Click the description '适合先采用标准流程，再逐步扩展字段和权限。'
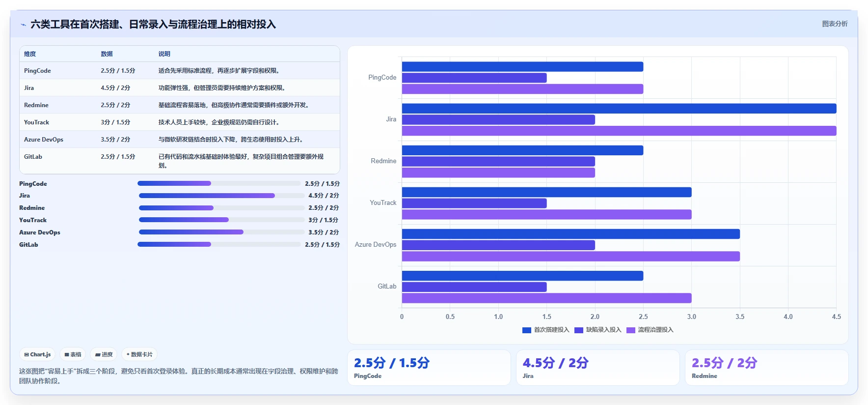This screenshot has width=868, height=405. 220,71
